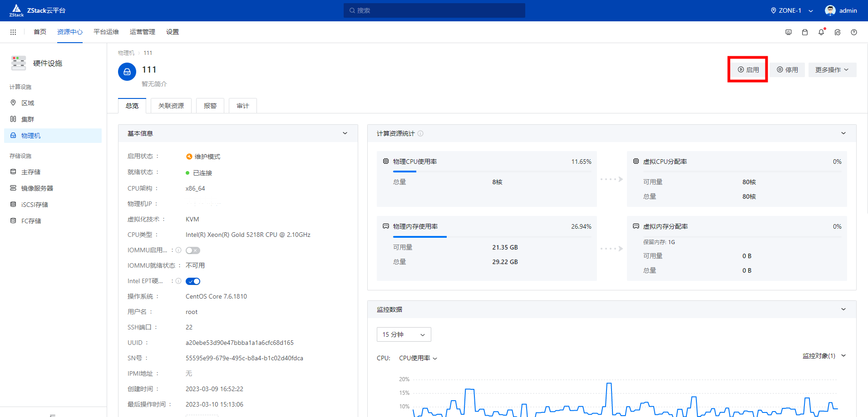Click the ZStack logo icon

pyautogui.click(x=16, y=10)
